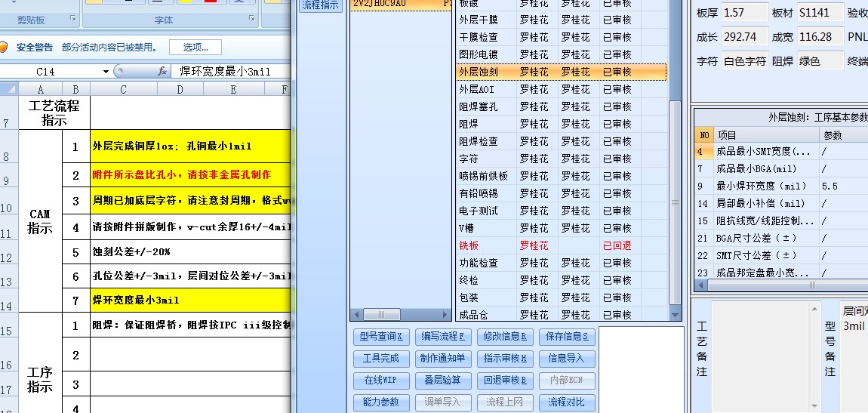The height and width of the screenshot is (413, 868).
Task: Select the 工艺流程指示 header cell
Action: pos(54,112)
